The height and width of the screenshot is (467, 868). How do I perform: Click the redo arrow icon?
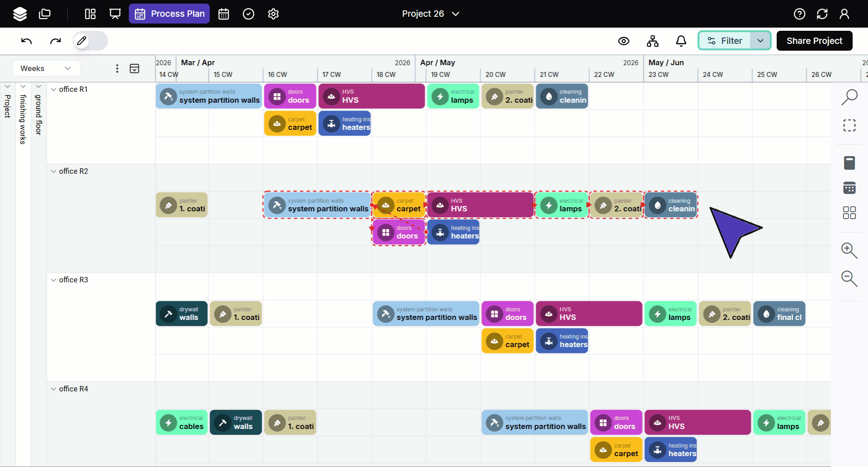click(55, 41)
